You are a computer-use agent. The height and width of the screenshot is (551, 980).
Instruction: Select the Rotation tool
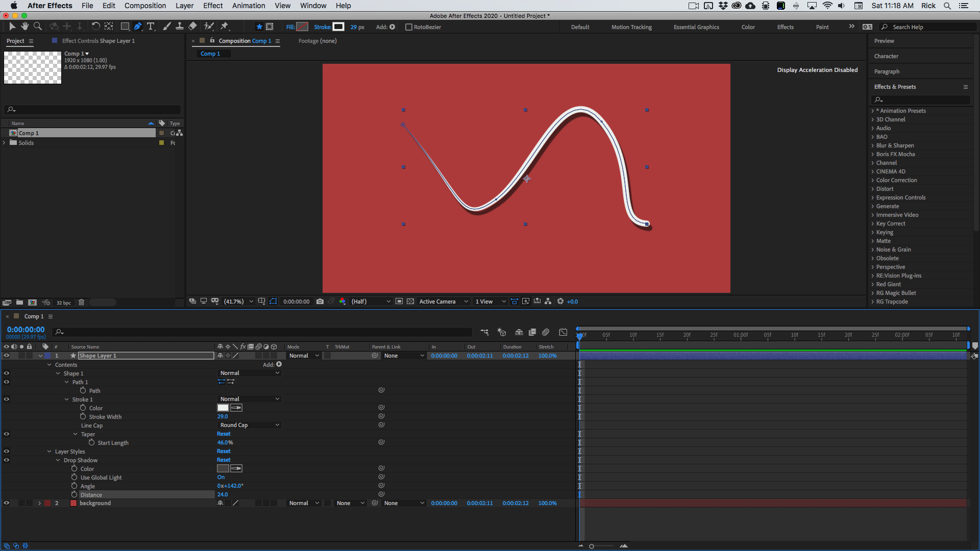[x=95, y=27]
